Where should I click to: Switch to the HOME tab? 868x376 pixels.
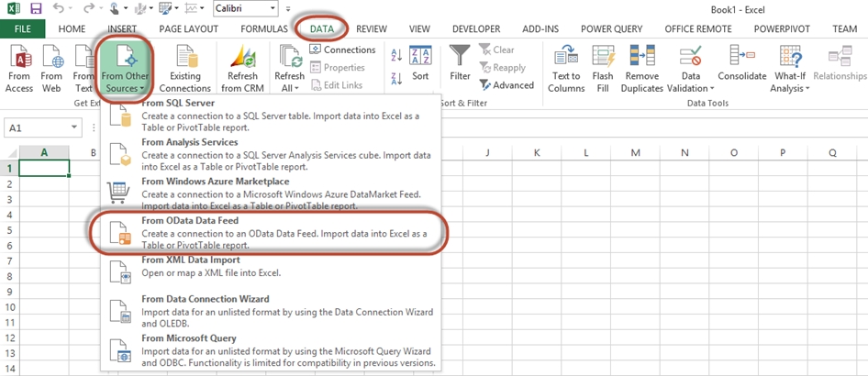tap(72, 28)
